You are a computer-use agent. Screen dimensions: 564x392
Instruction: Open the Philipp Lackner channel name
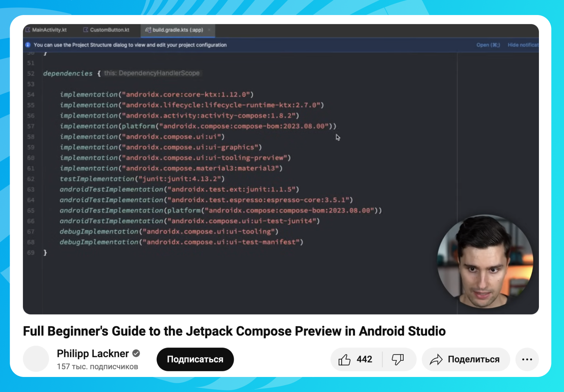[x=93, y=353]
